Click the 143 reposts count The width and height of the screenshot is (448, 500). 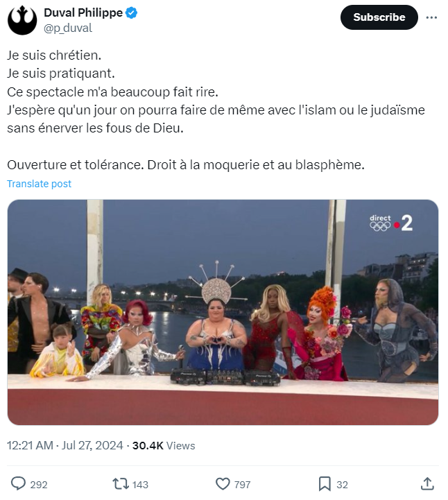(140, 484)
